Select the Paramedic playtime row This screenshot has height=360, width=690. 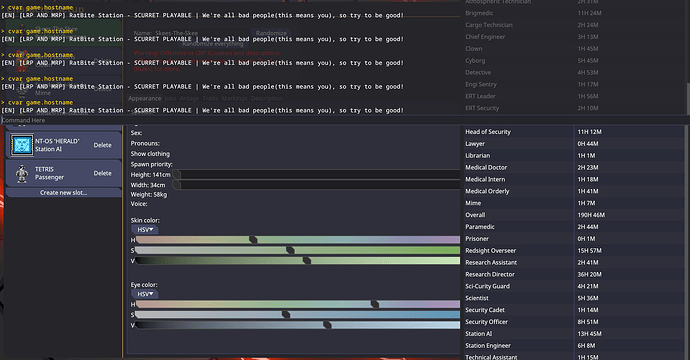(x=574, y=227)
